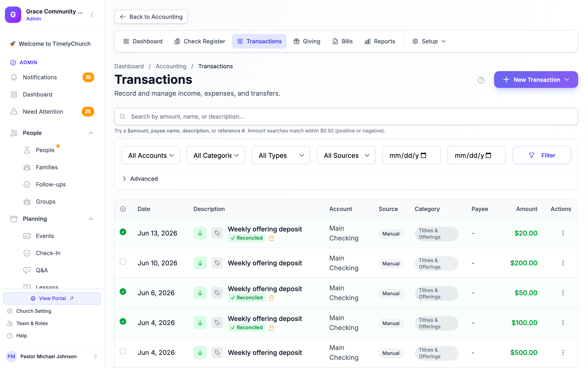Open actions menu for the $100.00 transaction
Viewport: 588px width, 368px height.
click(563, 323)
